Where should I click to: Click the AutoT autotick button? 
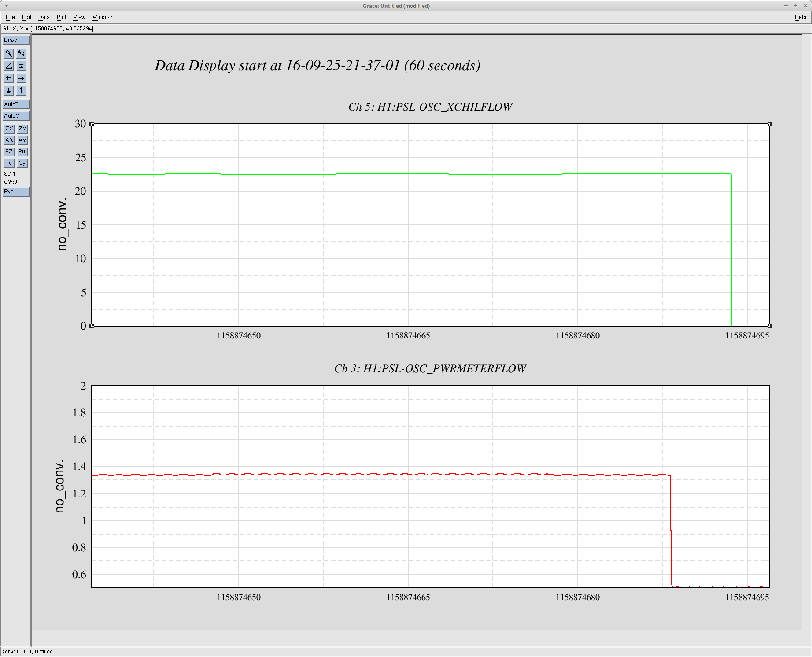tap(16, 104)
